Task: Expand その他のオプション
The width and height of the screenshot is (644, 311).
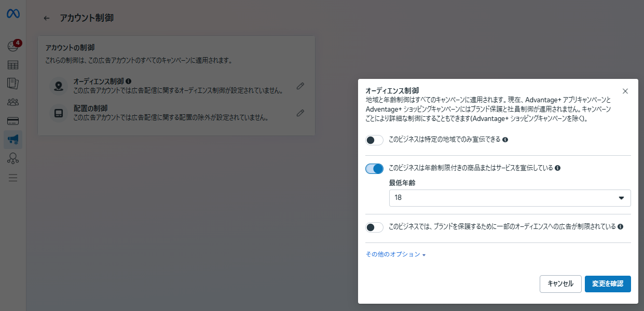Action: [395, 254]
